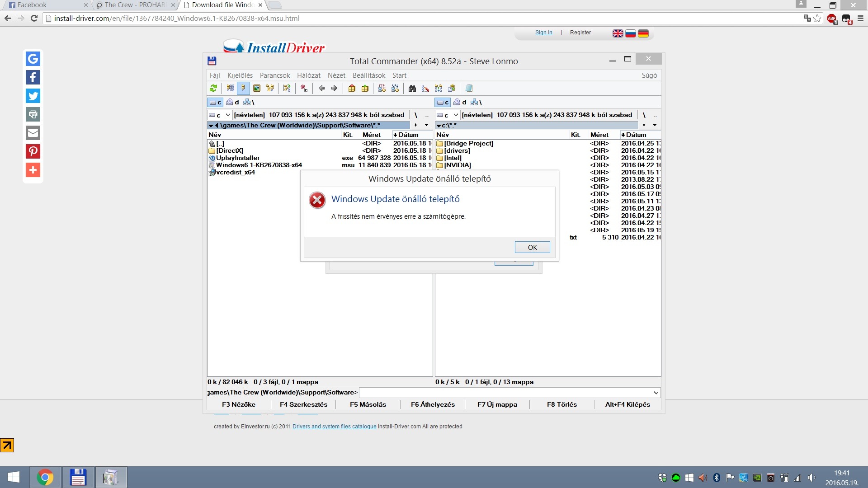Toggle full details view button
The width and height of the screenshot is (868, 488).
coord(243,89)
